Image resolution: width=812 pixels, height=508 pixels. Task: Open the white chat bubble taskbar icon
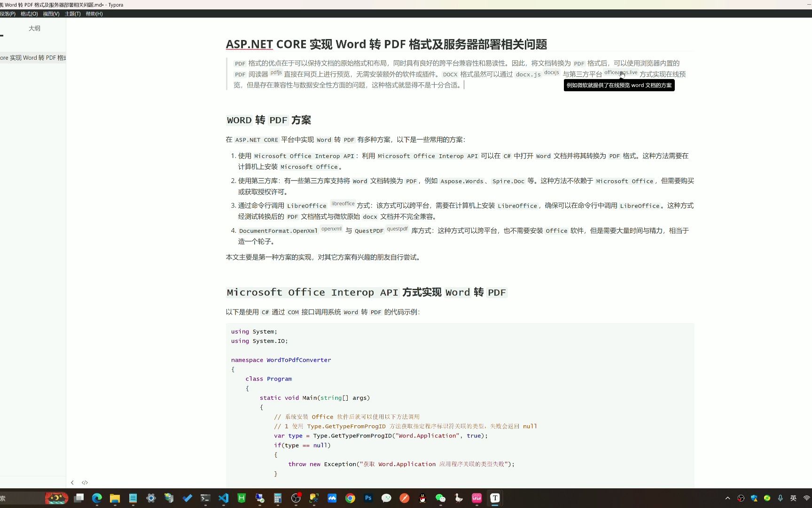click(x=386, y=498)
